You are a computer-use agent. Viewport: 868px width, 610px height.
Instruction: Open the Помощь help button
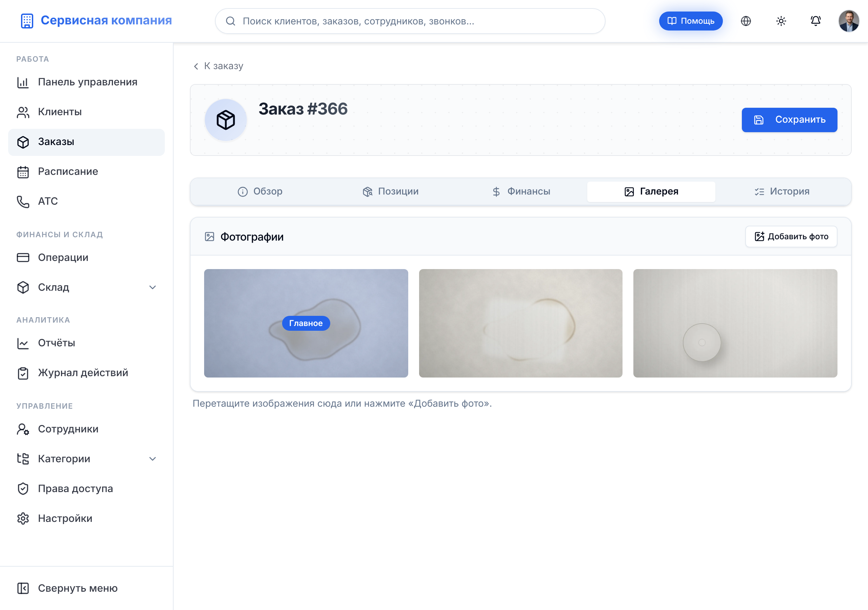click(691, 21)
